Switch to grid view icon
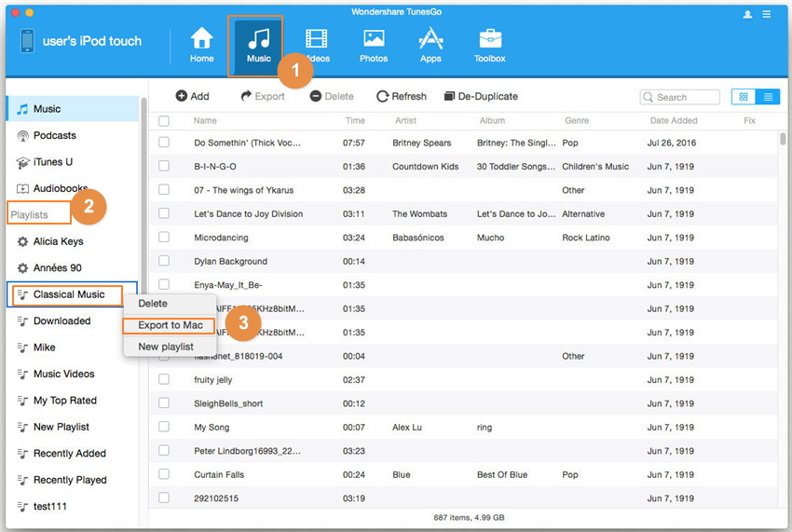792x532 pixels. (x=744, y=97)
